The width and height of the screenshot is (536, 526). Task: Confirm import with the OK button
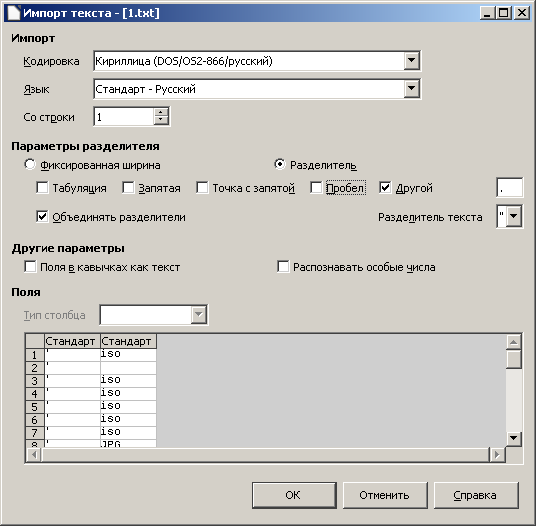pyautogui.click(x=294, y=495)
